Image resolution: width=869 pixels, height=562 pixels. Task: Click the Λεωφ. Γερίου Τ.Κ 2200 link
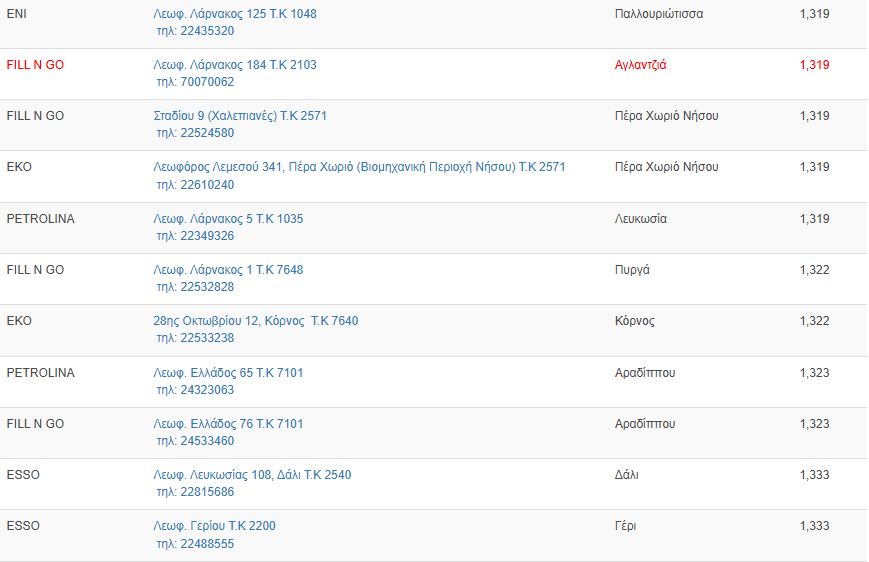coord(214,526)
